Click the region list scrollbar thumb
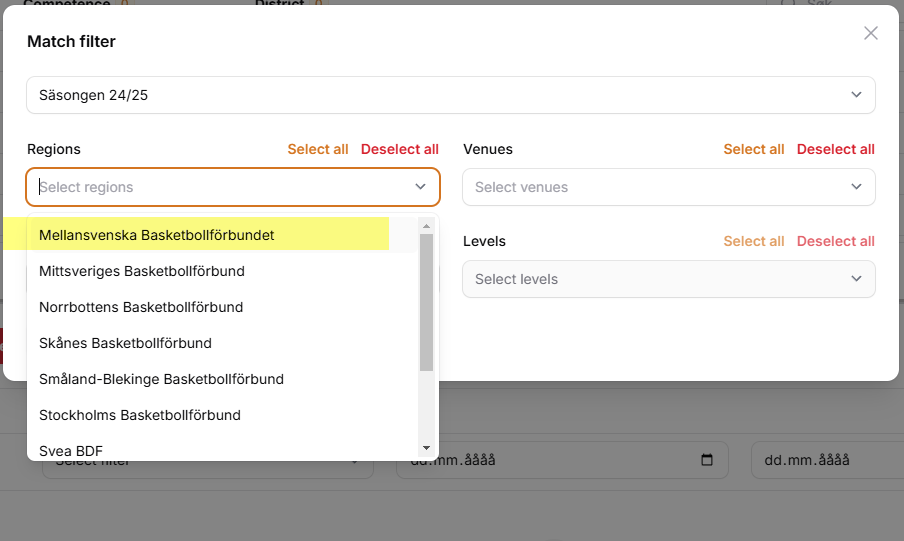 [427, 302]
